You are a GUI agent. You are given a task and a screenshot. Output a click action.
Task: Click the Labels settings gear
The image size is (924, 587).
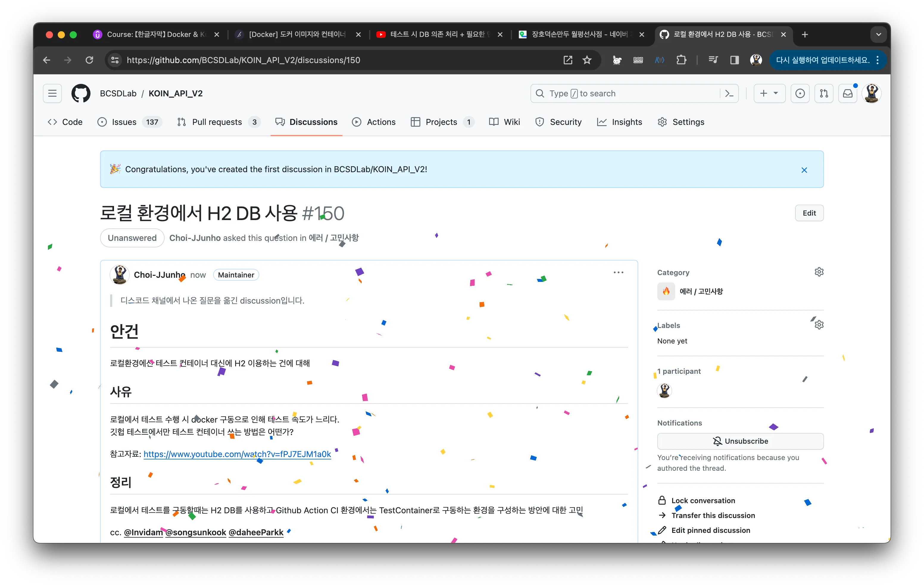tap(819, 325)
